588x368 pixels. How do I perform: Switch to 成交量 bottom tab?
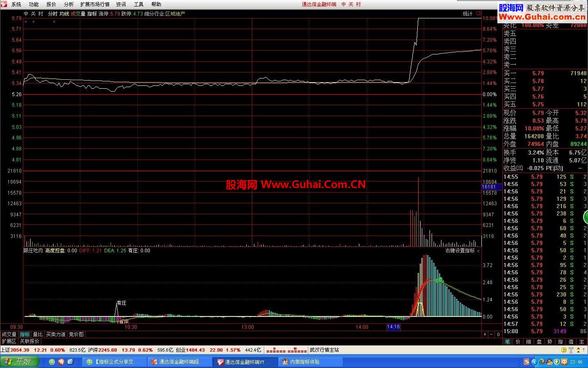pos(9,334)
